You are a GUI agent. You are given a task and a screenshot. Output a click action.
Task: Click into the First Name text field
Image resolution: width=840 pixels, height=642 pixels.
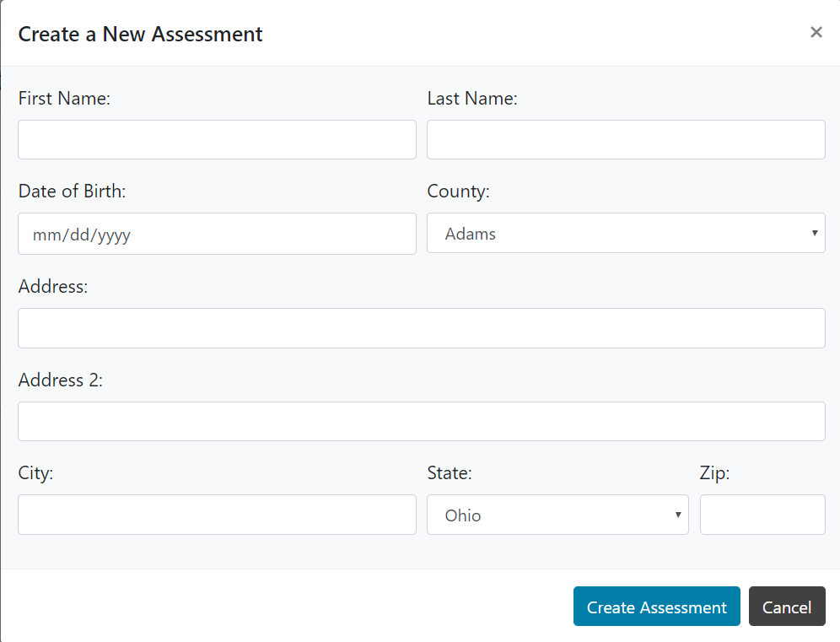[217, 139]
